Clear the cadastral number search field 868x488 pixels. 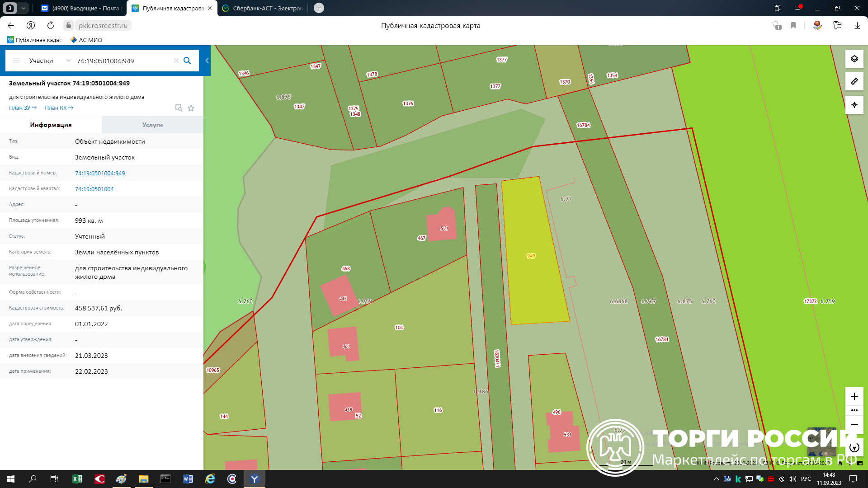(176, 61)
